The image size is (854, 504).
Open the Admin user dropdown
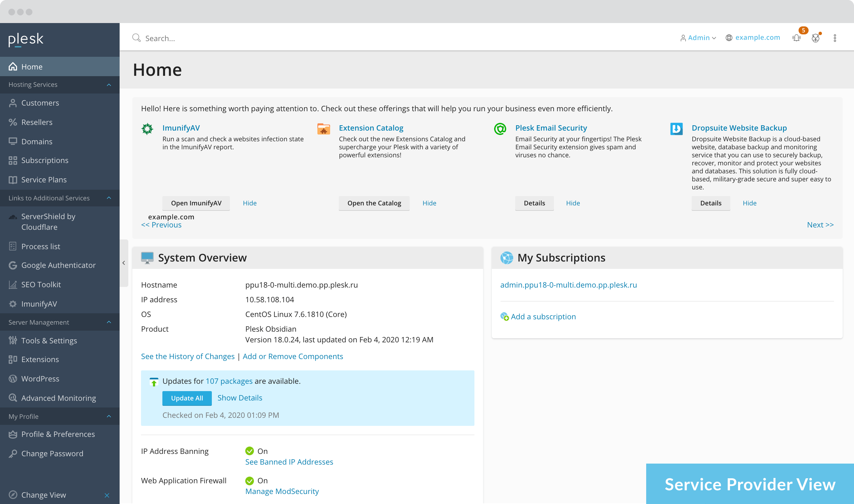point(698,38)
